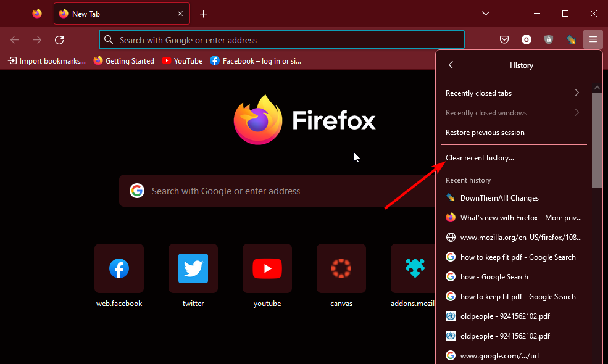Open Import bookmarks from bookmarks toolbar

click(47, 61)
